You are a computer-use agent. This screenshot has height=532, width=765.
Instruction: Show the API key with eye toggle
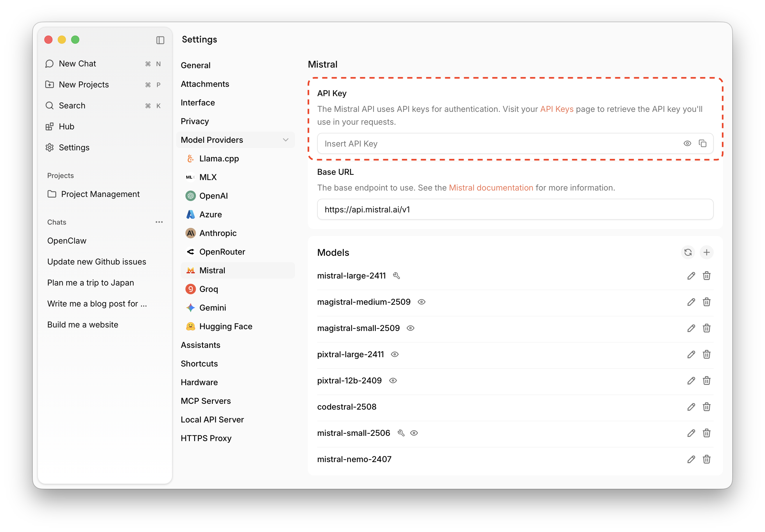(687, 143)
